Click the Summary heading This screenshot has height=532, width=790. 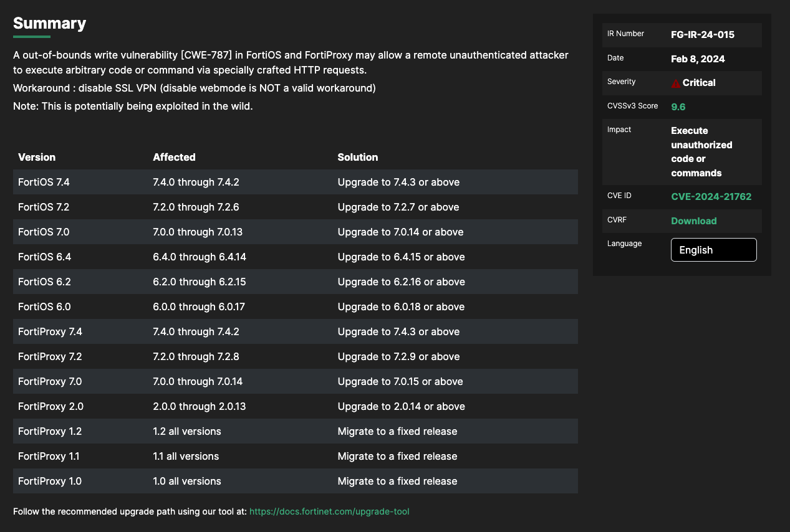pyautogui.click(x=50, y=23)
